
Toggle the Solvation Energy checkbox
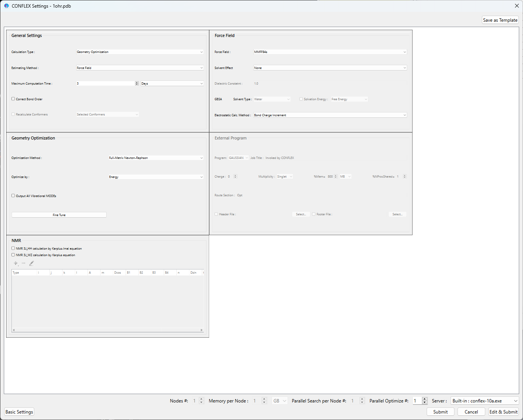[301, 99]
